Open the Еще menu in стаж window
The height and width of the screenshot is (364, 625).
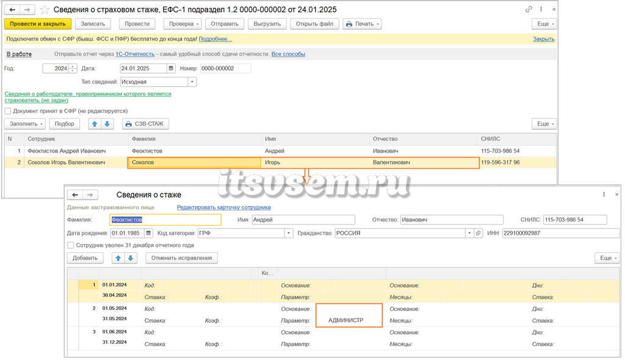pyautogui.click(x=607, y=258)
